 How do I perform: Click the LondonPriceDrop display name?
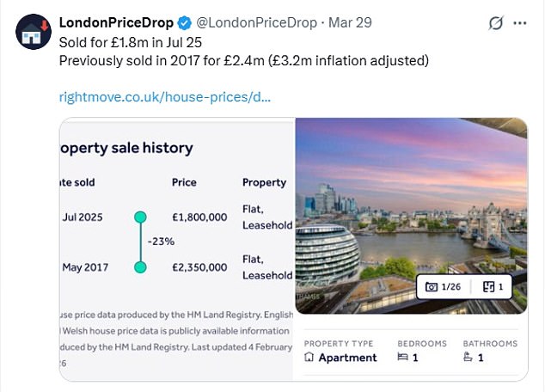coord(116,22)
